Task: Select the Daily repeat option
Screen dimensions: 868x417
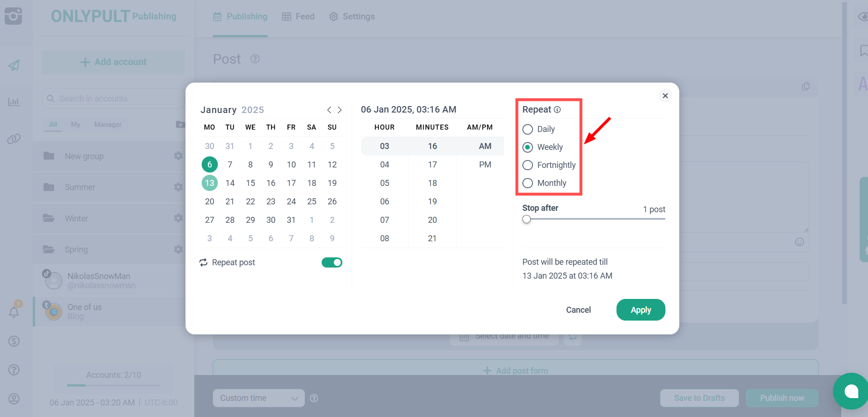Action: click(x=527, y=129)
